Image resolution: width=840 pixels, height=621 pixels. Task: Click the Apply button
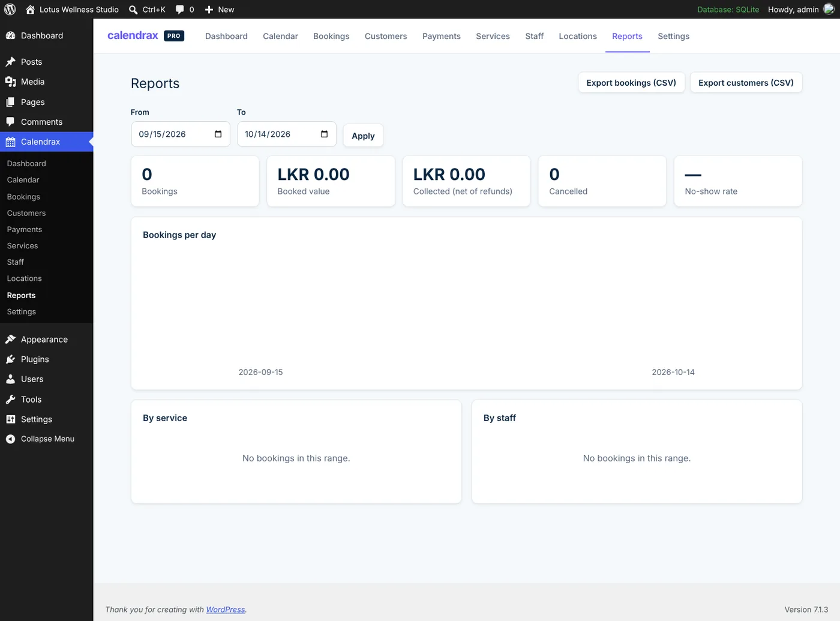[x=363, y=136]
